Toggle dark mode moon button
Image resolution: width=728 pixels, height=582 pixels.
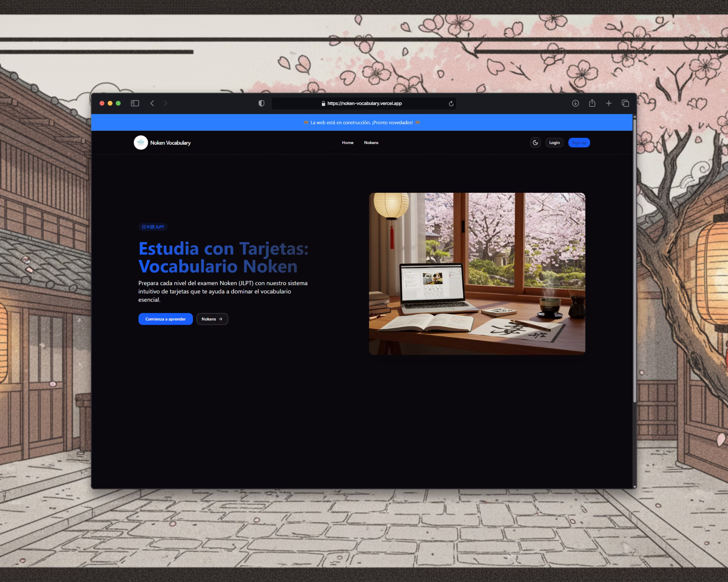[535, 142]
